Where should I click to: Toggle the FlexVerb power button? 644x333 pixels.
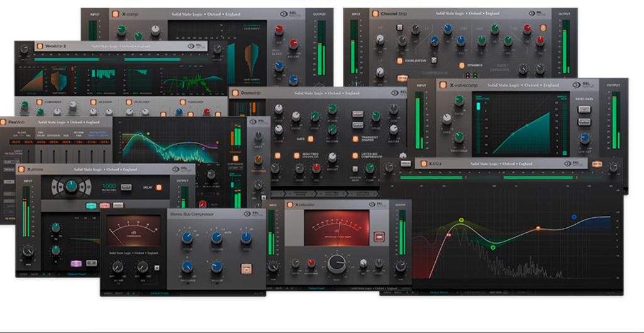(x=3, y=122)
